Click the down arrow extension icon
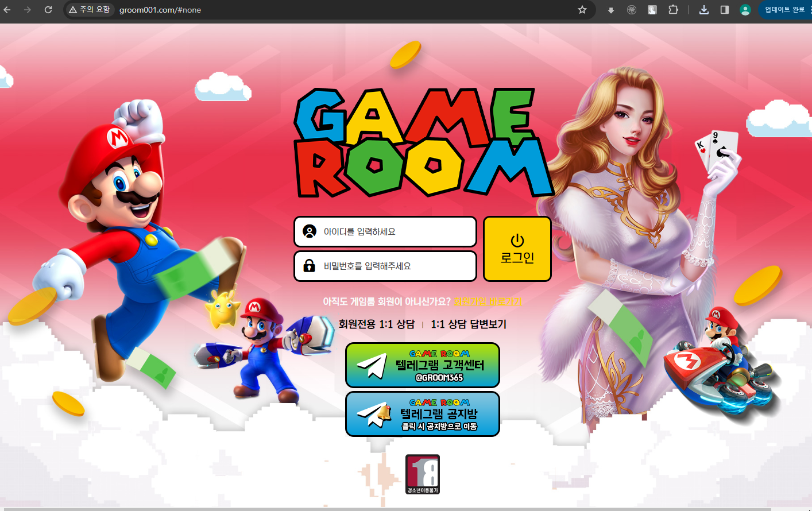 point(610,10)
